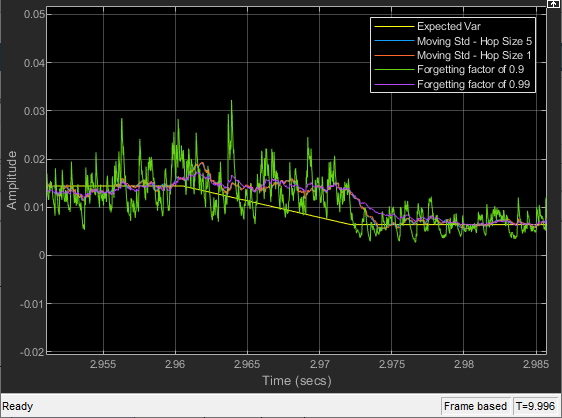Select the Time (secs) x-axis label
This screenshot has height=418, width=562.
pos(297,380)
